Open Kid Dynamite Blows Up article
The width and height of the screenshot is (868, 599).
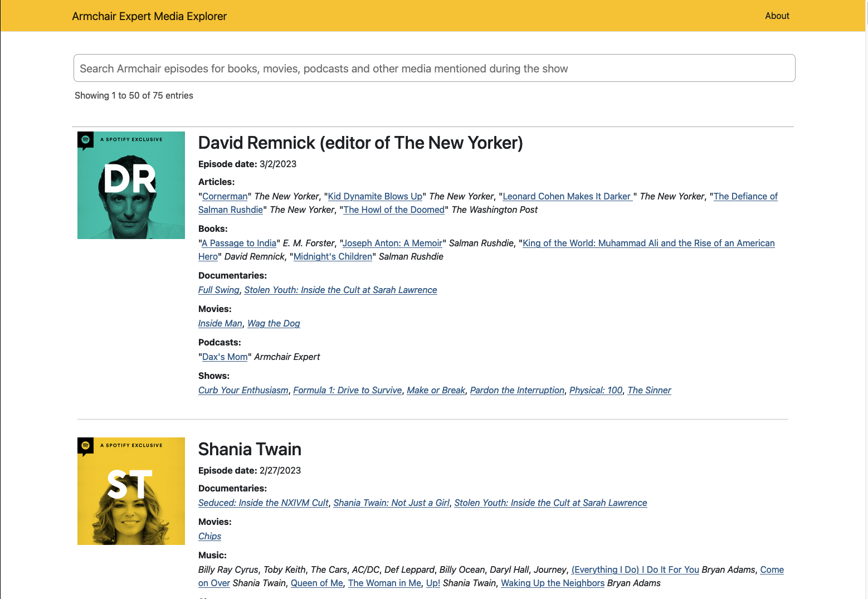pos(375,196)
